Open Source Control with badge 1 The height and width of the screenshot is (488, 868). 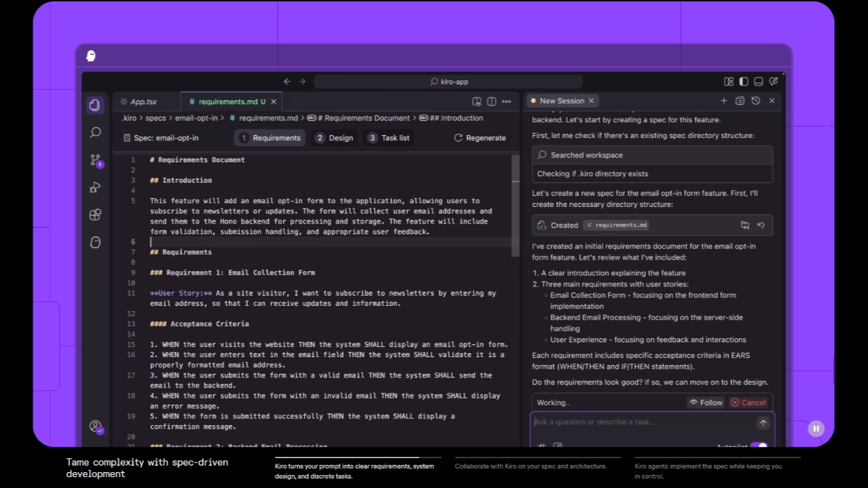point(95,160)
